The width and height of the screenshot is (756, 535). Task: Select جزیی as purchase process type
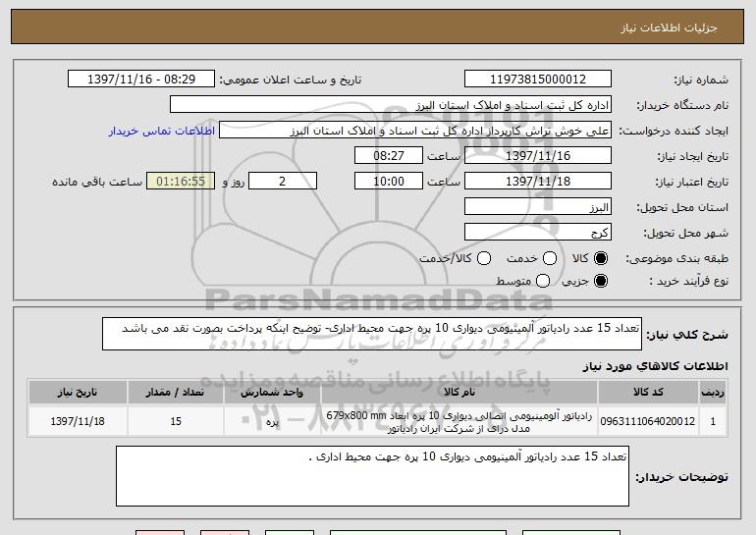coord(604,282)
